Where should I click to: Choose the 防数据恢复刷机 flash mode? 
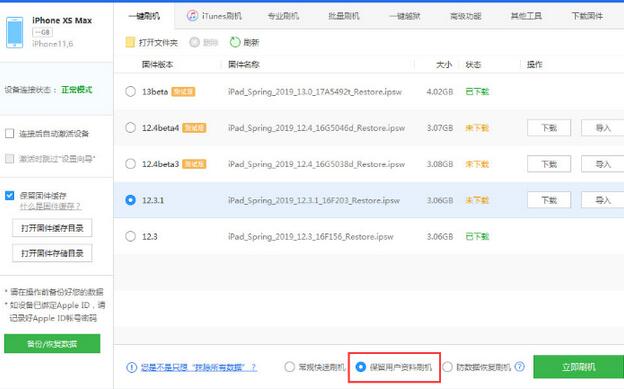pyautogui.click(x=447, y=367)
